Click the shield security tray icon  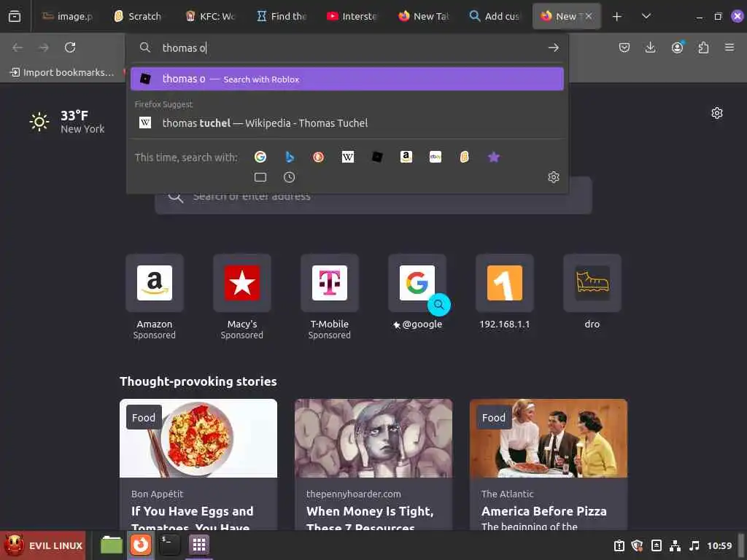pyautogui.click(x=637, y=545)
